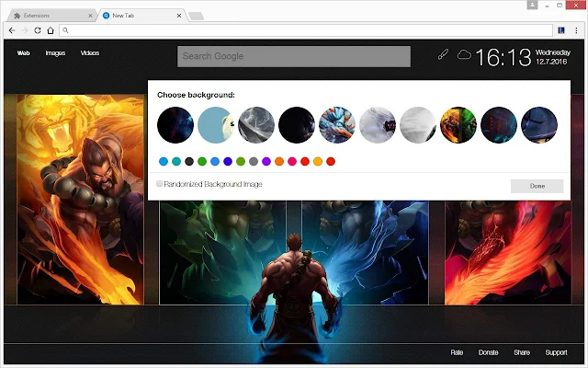The image size is (588, 368).
Task: Click the user profile icon in title bar
Action: point(532,5)
